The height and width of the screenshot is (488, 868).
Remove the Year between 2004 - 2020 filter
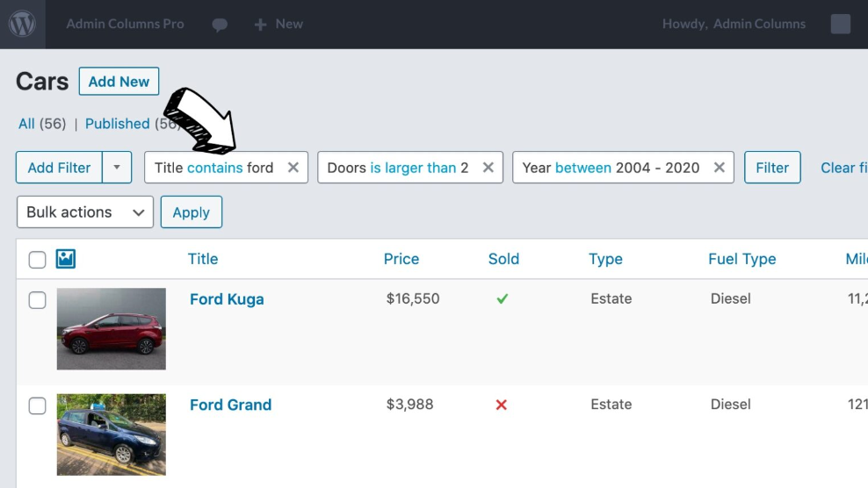(720, 167)
